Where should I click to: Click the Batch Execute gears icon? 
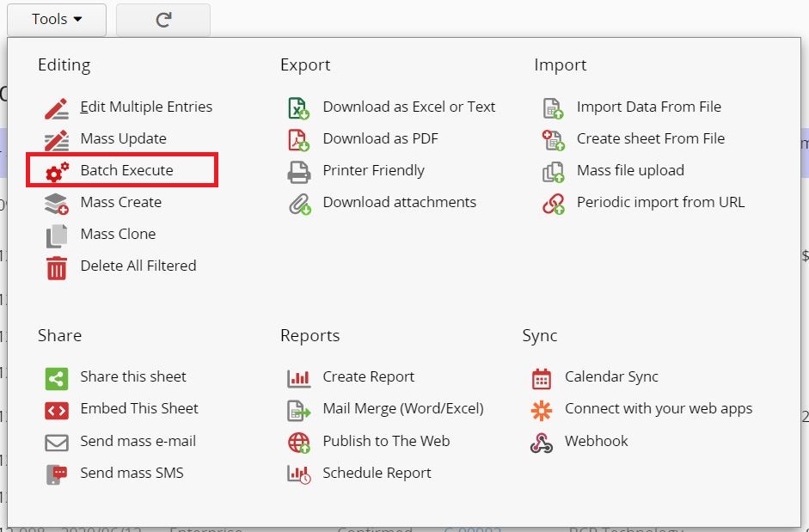click(57, 170)
